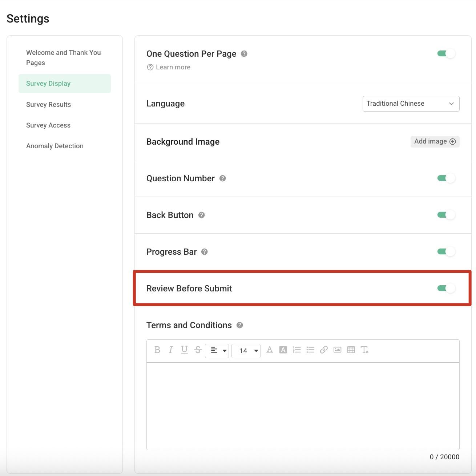Insert a bullet list
Viewport: 476px width, 476px height.
coord(310,350)
